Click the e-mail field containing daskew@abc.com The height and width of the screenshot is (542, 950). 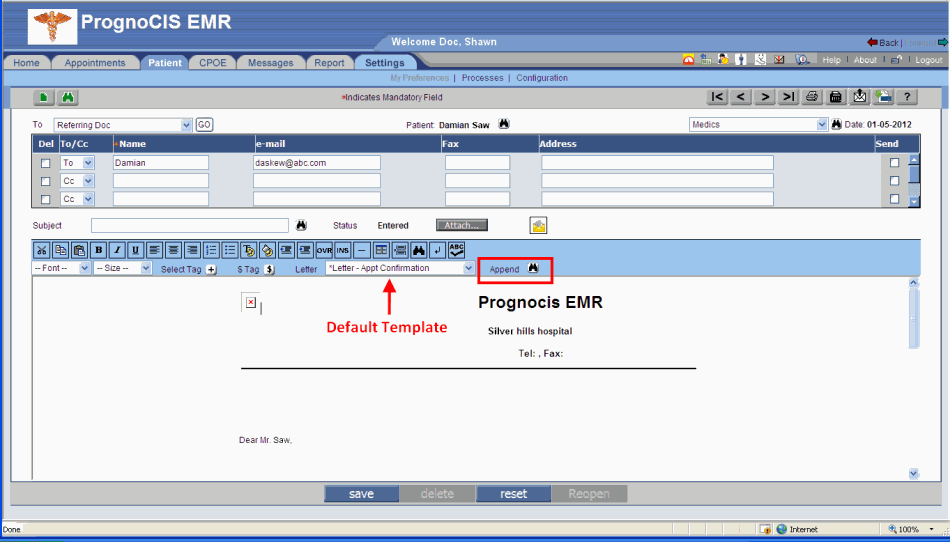click(317, 162)
